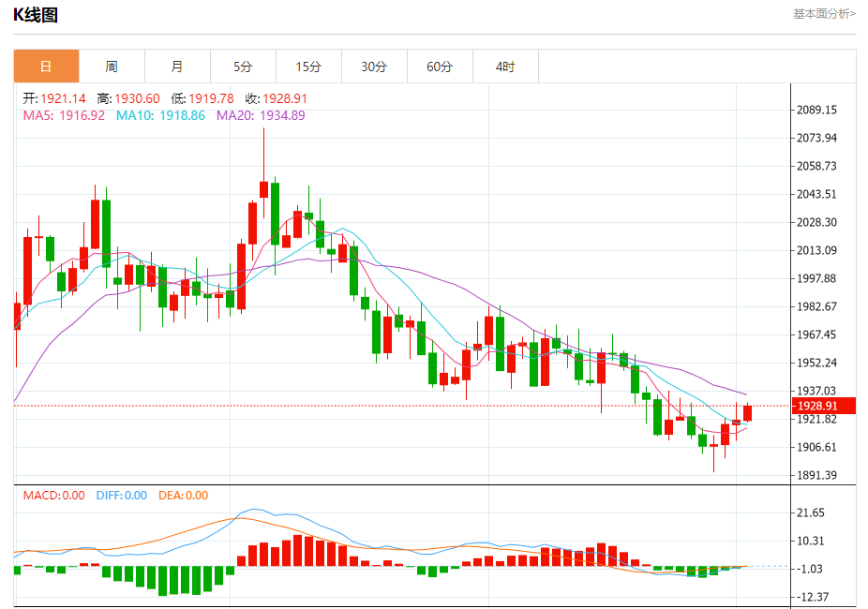
Task: Click the 2043.51 price axis label
Action: (x=816, y=194)
